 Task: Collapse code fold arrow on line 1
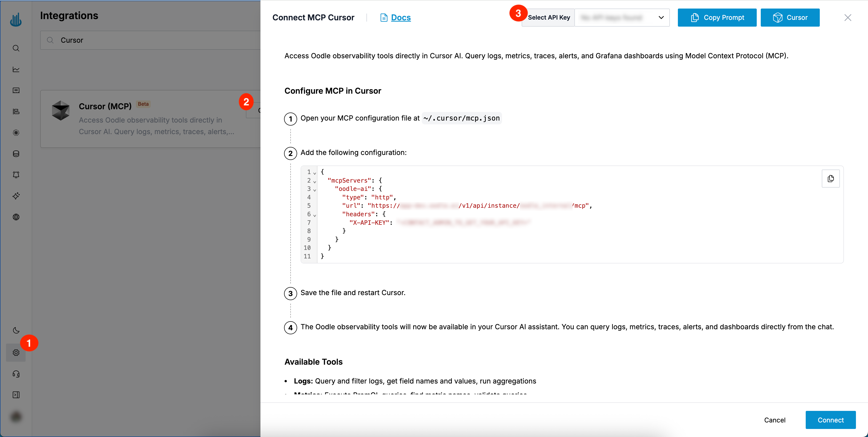tap(315, 173)
